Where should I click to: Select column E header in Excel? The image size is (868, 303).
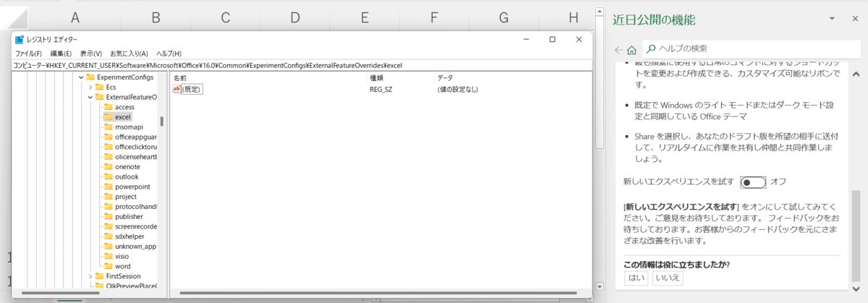(x=364, y=17)
